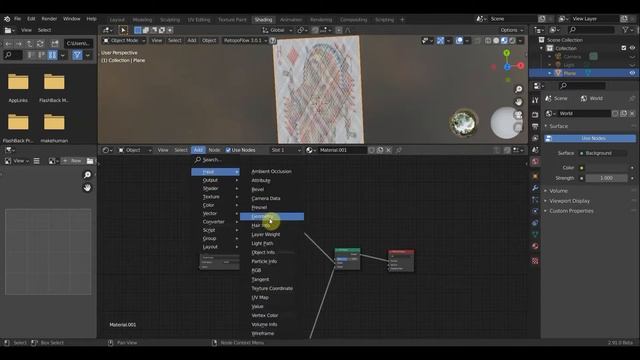Open the RetopoFlow 3.0.1 dropdown

tap(245, 40)
